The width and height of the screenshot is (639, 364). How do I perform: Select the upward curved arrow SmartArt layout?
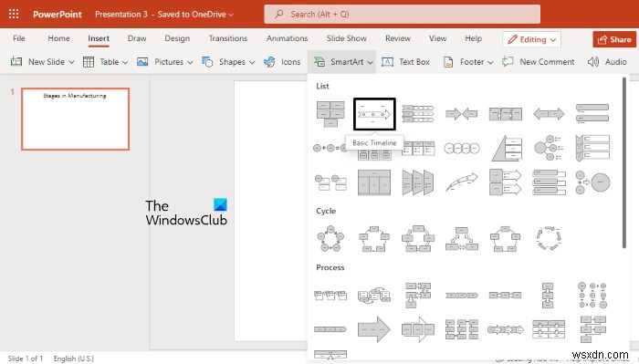[461, 182]
